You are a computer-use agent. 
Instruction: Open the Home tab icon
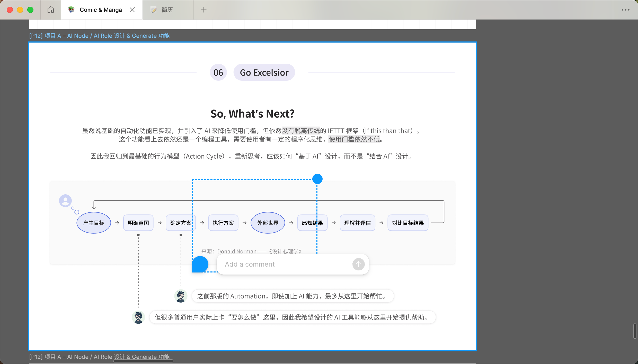(x=51, y=10)
